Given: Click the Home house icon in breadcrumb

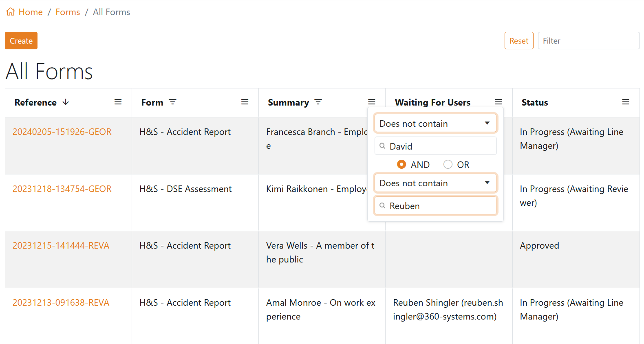Looking at the screenshot, I should [11, 12].
